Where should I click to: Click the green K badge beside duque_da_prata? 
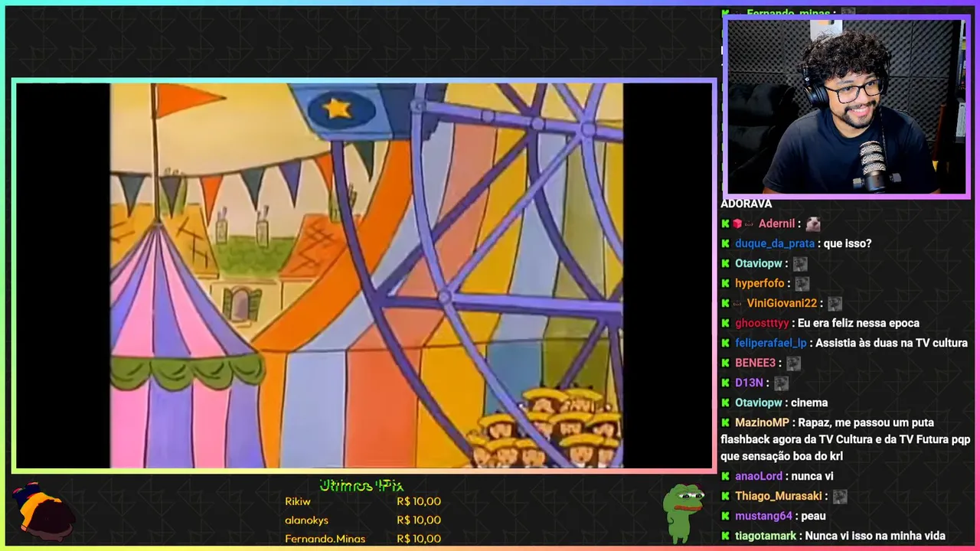coord(725,243)
